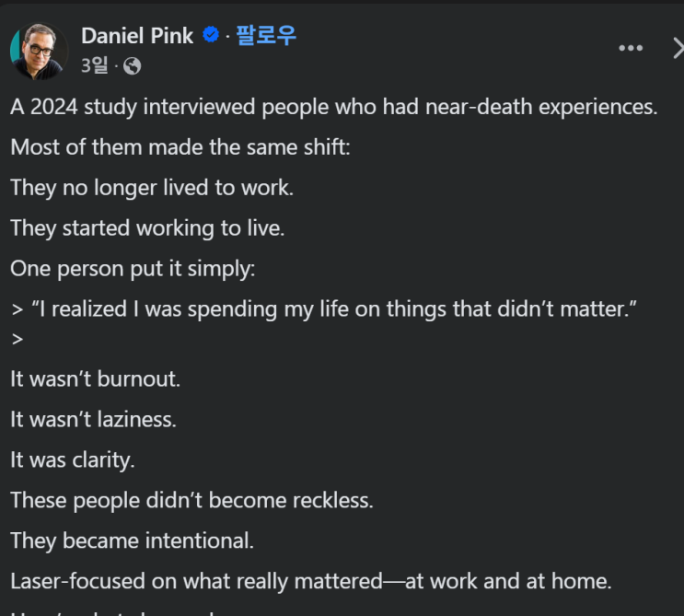
Task: Click the line about the 2024 study
Action: [333, 107]
